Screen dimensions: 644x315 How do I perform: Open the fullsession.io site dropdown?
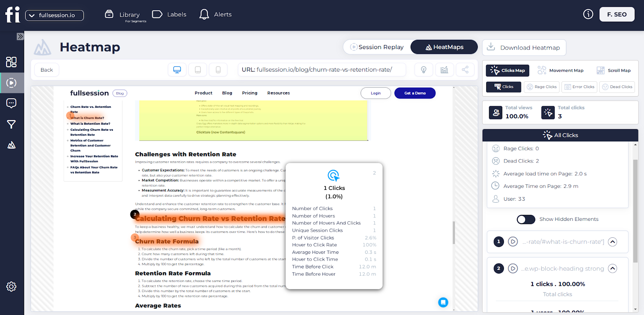[54, 15]
